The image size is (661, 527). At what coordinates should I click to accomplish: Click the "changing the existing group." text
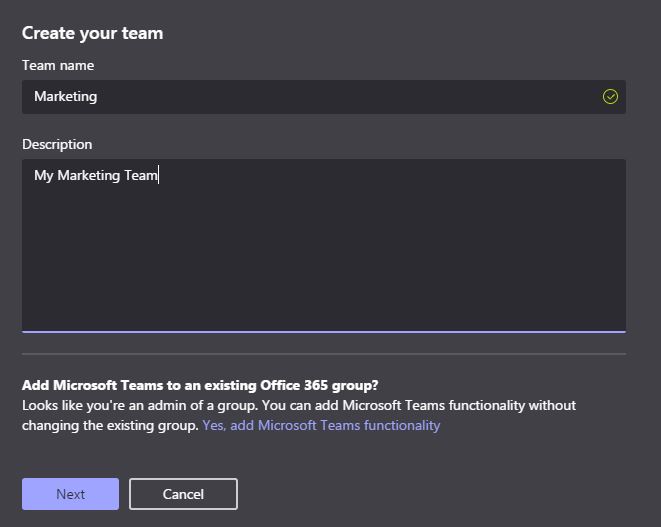(110, 425)
